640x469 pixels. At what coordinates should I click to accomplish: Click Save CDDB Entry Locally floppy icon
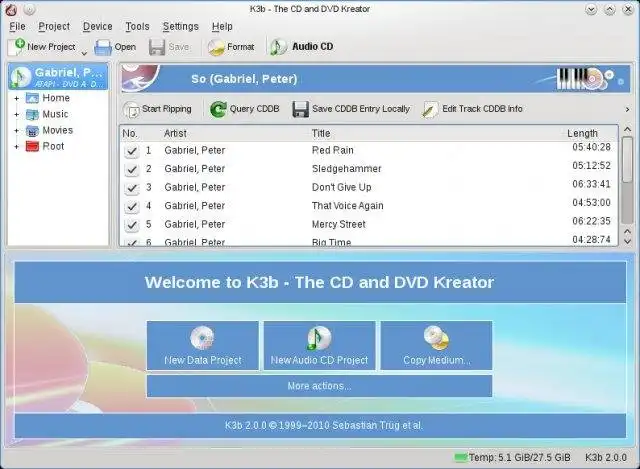point(300,109)
